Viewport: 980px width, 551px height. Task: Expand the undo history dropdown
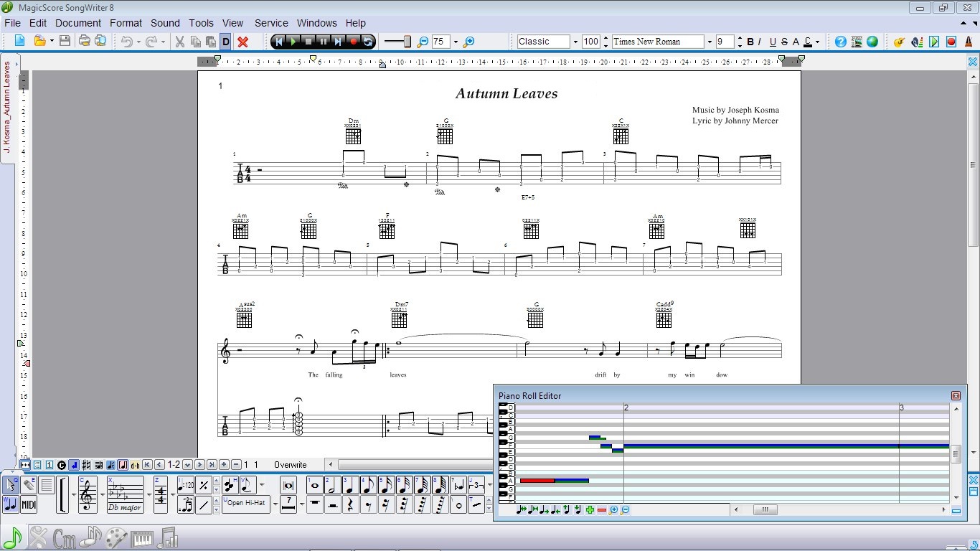[x=138, y=42]
